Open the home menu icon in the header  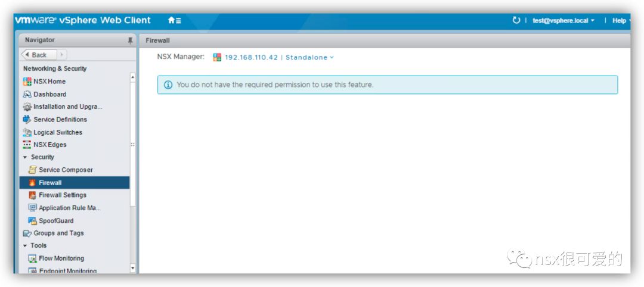click(x=174, y=20)
